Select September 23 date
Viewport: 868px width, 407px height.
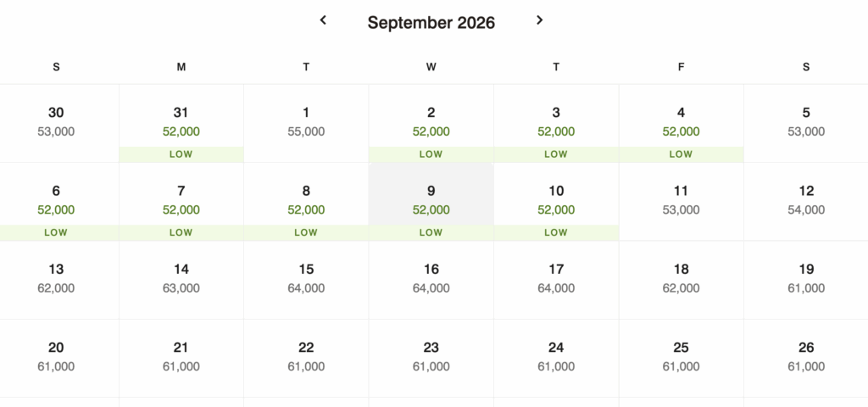pos(431,357)
